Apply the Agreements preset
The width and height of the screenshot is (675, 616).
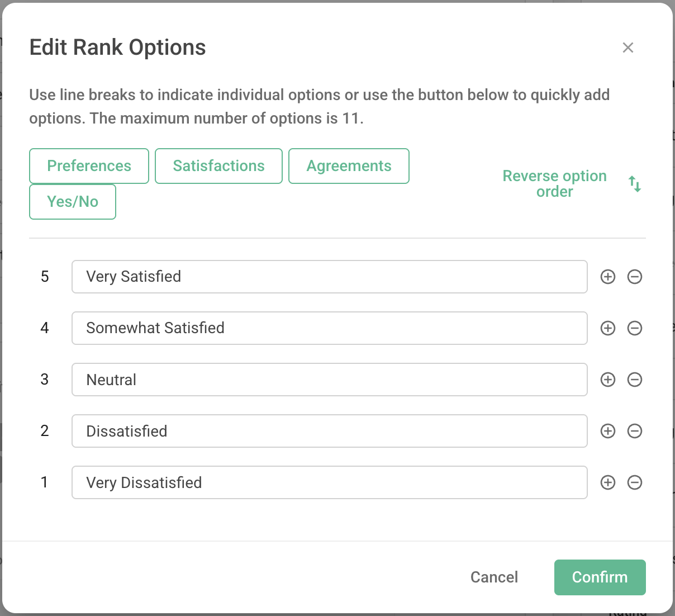349,165
